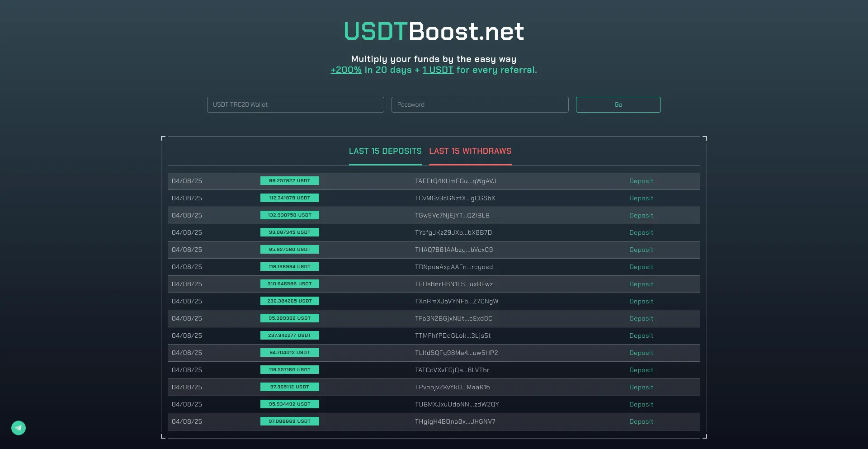
Task: Click wallet address THgigH4BQna8x...JHGNV7
Action: click(455, 421)
